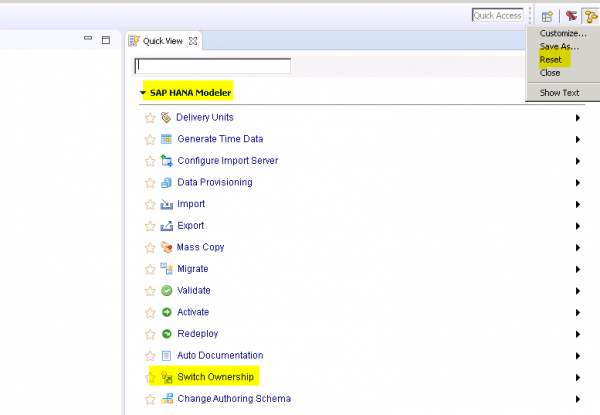Mark Data Provisioning as favorite
The width and height of the screenshot is (600, 415).
point(150,183)
